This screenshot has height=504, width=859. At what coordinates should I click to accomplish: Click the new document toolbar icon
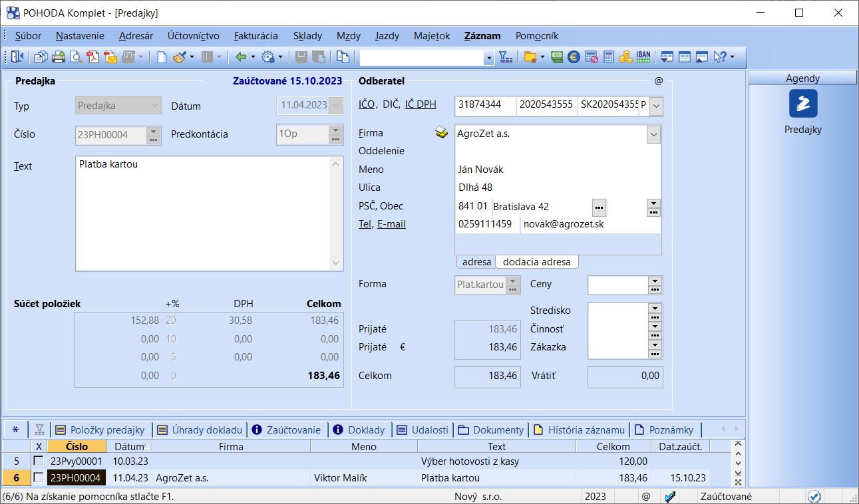coord(162,57)
